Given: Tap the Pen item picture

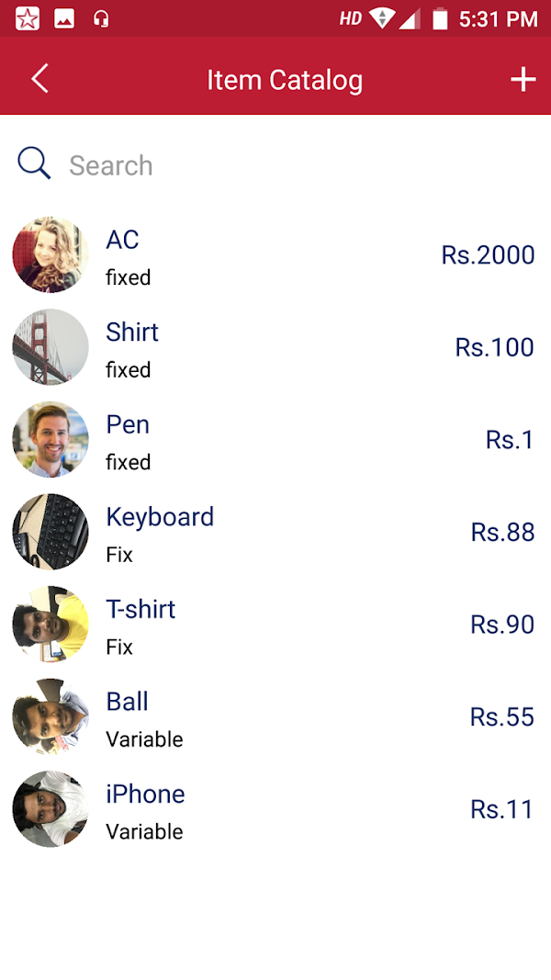Looking at the screenshot, I should coord(51,440).
